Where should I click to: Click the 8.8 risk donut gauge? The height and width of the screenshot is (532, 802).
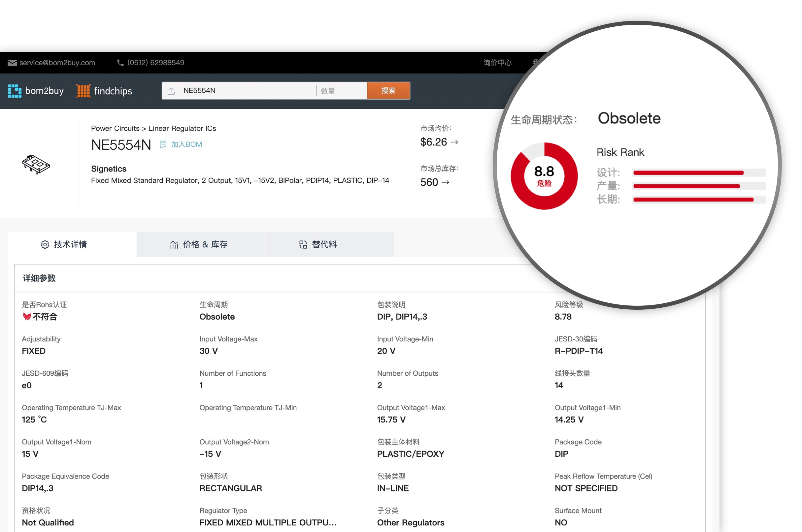coord(544,176)
